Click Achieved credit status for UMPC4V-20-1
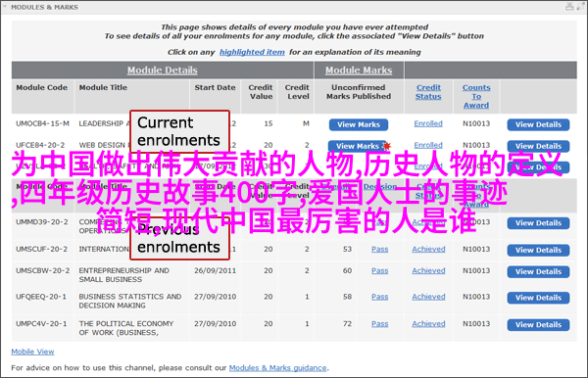The width and height of the screenshot is (588, 378). coord(428,324)
